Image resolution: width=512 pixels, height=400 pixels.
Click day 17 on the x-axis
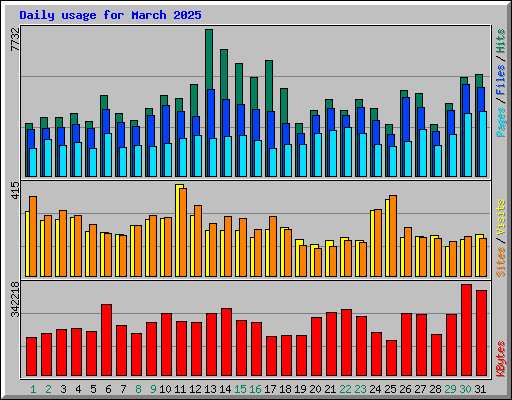(270, 389)
